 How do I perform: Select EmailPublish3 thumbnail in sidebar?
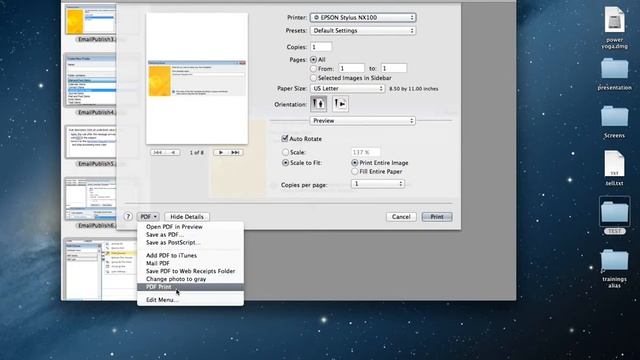91,21
